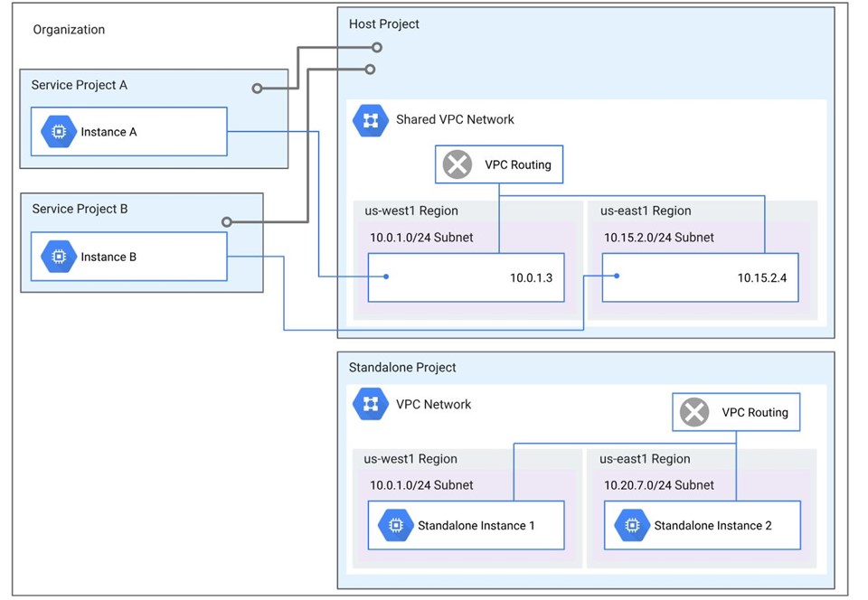Select the Shared VPC Network icon

[371, 120]
